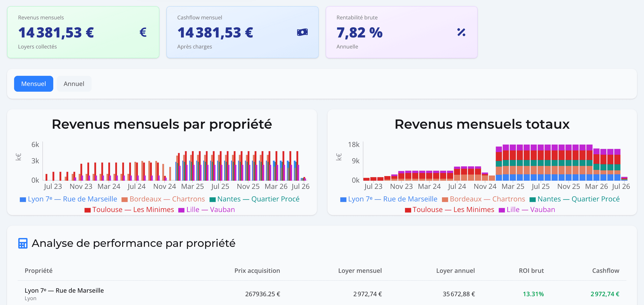Screen dimensions: 644x305
Task: Toggle Nantes — Quartier Procé legend in par propriété chart
Action: pyautogui.click(x=254, y=199)
